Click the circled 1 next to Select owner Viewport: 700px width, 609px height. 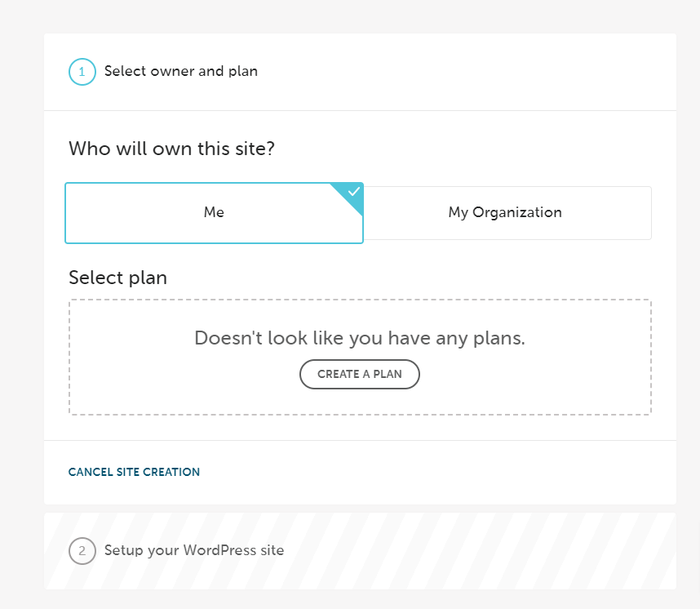(x=82, y=72)
